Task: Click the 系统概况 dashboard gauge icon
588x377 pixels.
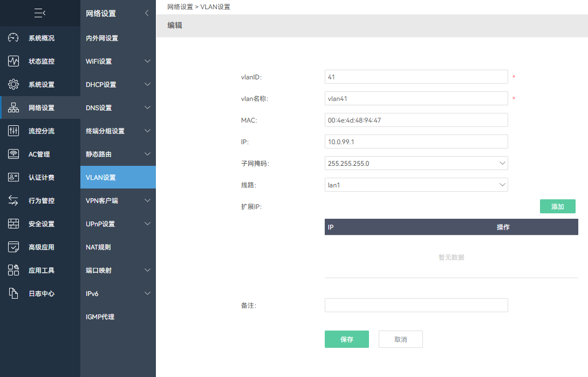Action: 13,38
